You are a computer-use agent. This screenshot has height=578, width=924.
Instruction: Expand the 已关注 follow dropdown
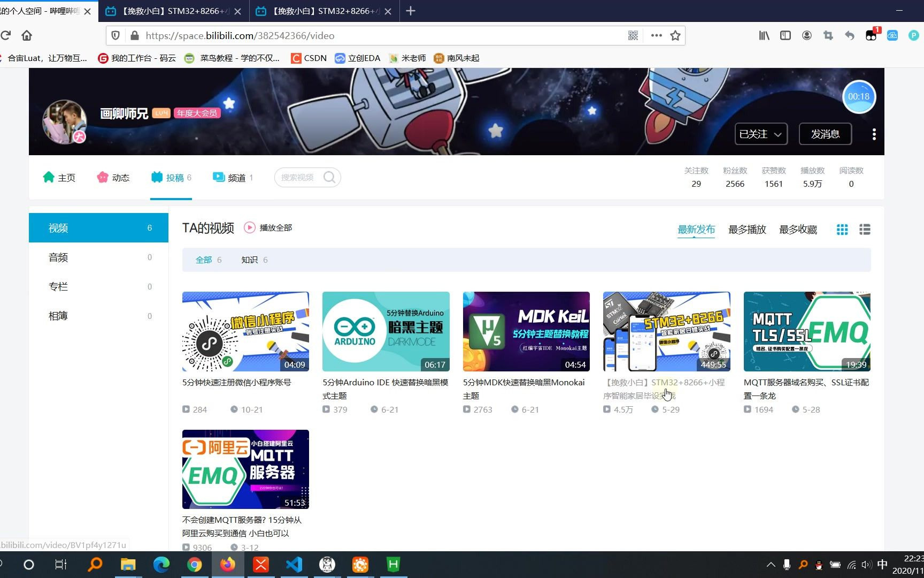click(x=761, y=134)
